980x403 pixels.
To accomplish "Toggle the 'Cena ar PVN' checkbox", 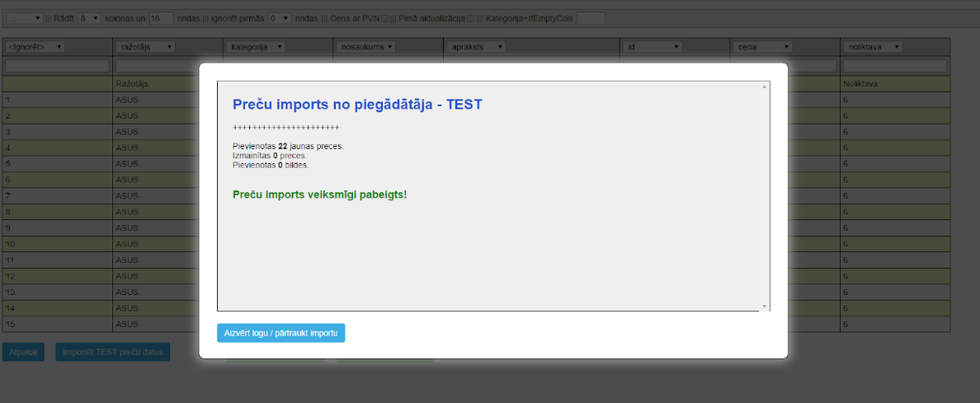I will (384, 18).
